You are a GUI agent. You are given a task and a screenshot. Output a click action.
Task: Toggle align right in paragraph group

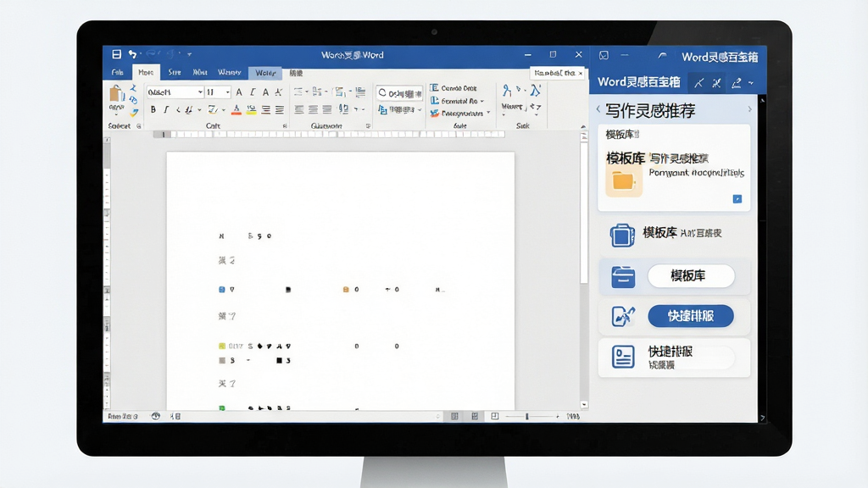(x=327, y=109)
